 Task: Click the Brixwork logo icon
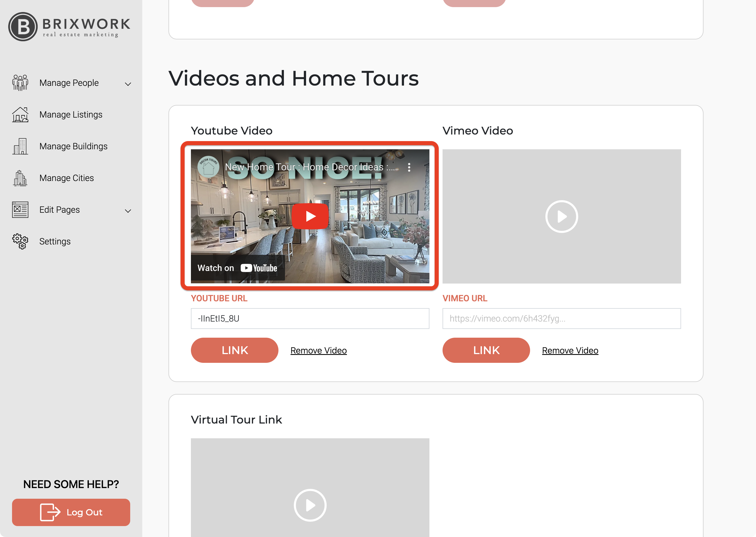point(22,27)
